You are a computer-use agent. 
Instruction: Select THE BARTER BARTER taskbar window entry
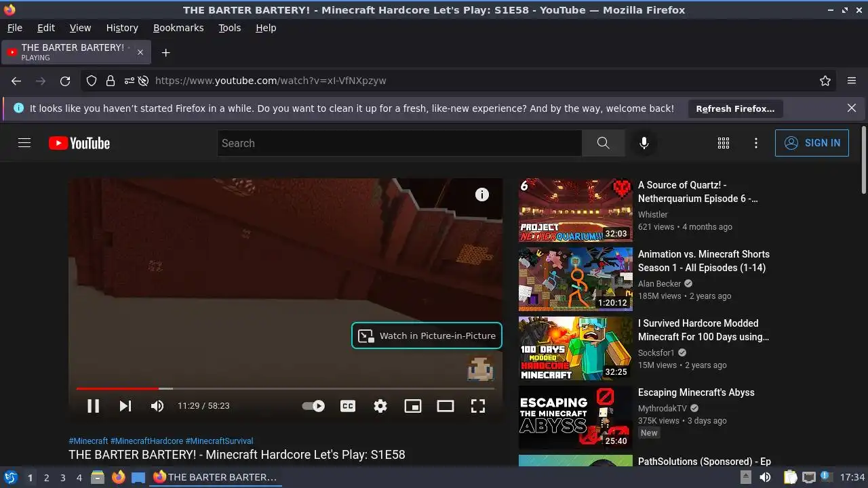pyautogui.click(x=216, y=477)
